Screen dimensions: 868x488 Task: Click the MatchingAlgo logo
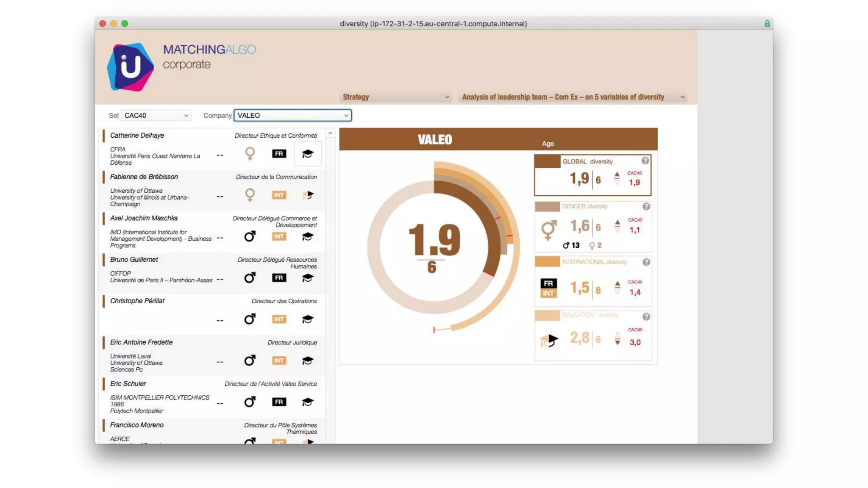[x=131, y=67]
